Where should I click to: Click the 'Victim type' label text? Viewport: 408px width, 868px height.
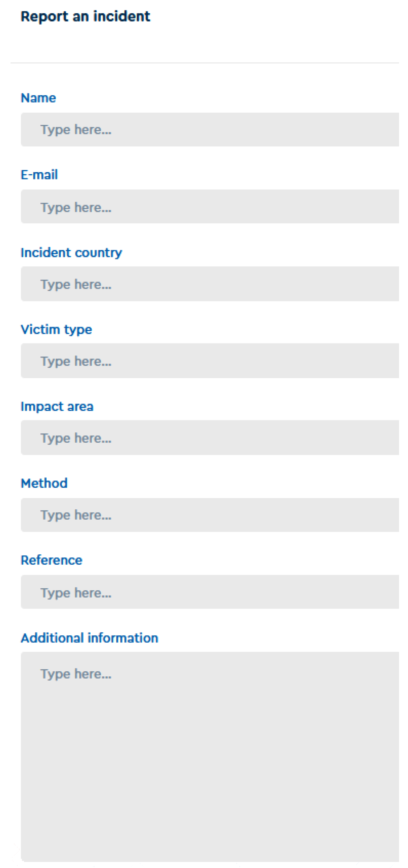click(56, 329)
